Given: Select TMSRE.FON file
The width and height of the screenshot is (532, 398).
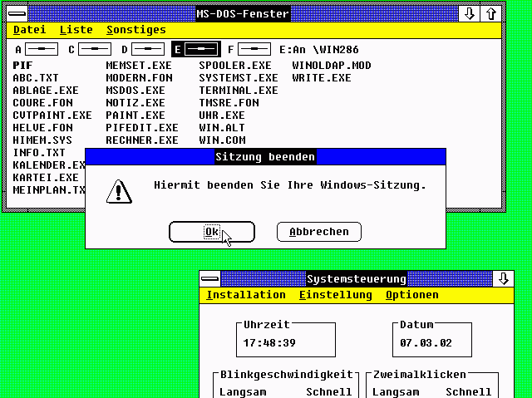Looking at the screenshot, I should (229, 103).
